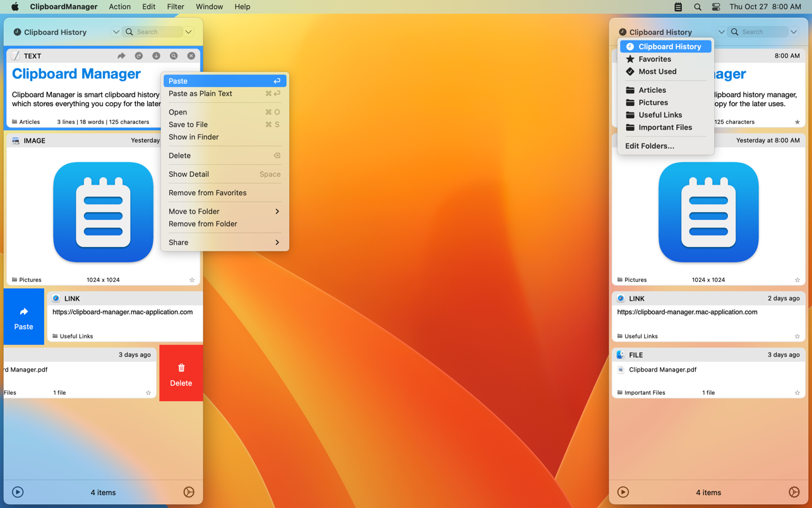Click the circular refresh icon on TEXT item

point(139,56)
